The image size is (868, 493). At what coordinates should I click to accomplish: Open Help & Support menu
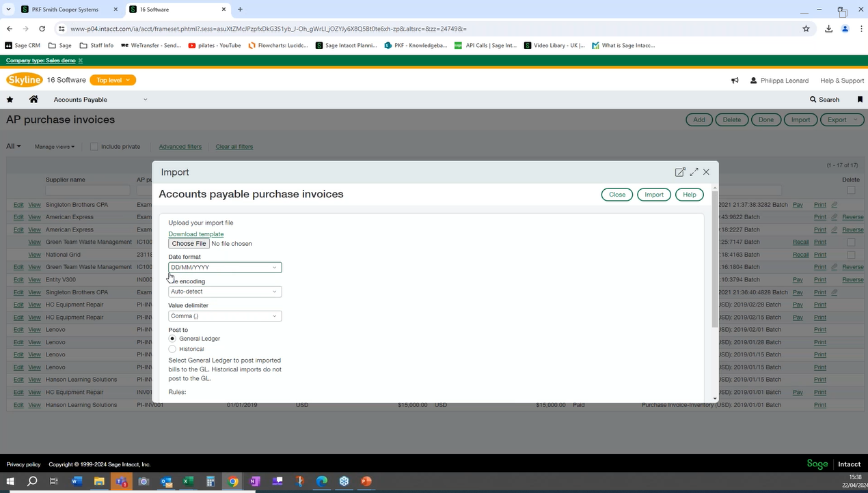(x=842, y=81)
